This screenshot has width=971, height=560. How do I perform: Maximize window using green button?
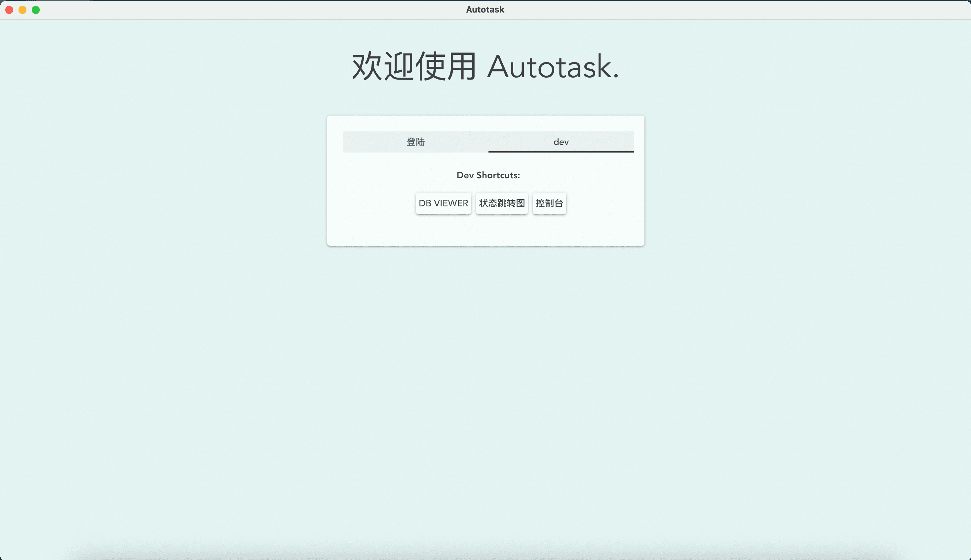click(36, 10)
